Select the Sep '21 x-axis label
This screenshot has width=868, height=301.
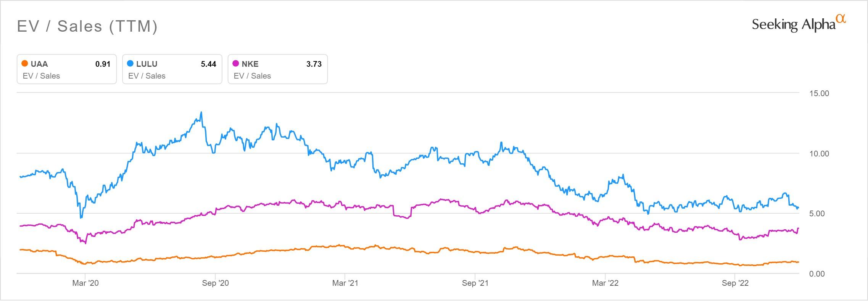tap(475, 283)
